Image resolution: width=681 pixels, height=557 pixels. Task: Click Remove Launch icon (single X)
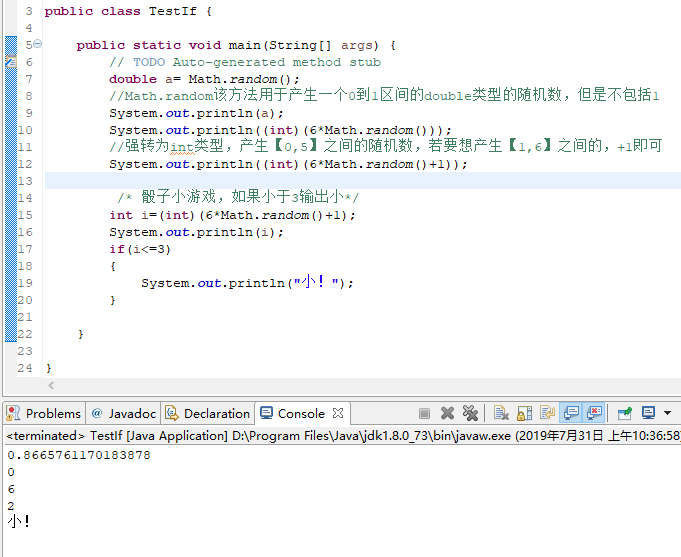coord(447,413)
